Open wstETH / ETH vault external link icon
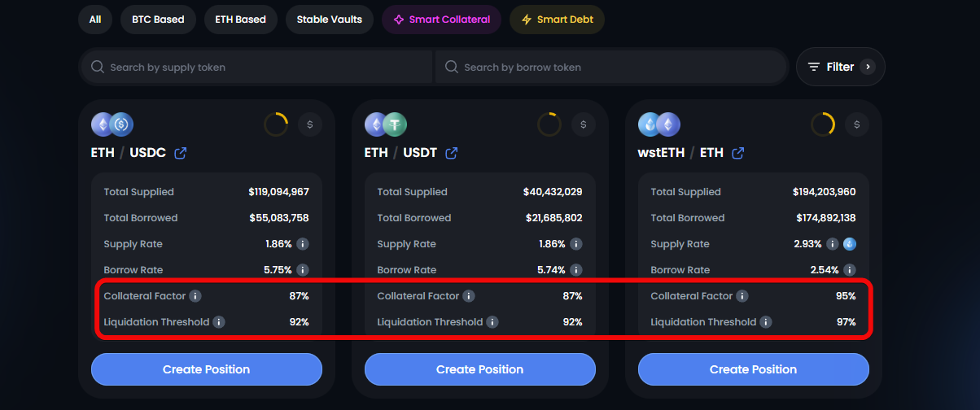Viewport: 980px width, 410px height. pos(738,153)
